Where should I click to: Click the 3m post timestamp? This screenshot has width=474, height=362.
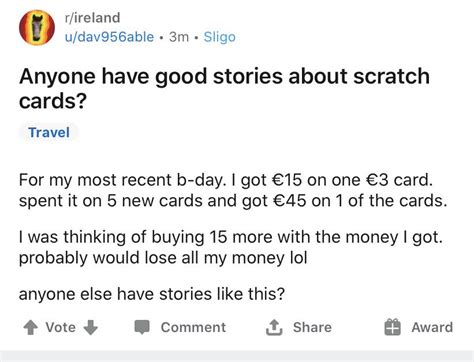point(179,37)
